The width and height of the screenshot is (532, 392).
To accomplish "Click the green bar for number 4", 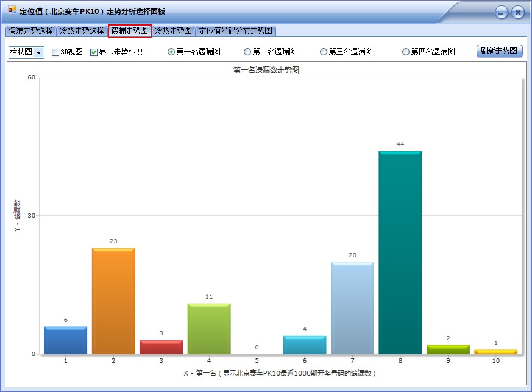I will click(209, 329).
